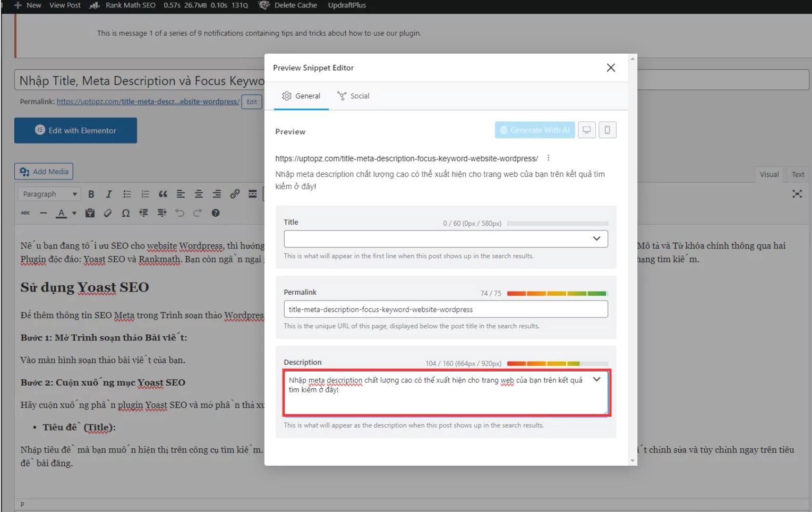Click the dialog scrollbar down arrow
Viewport: 812px width, 512px height.
pos(633,461)
